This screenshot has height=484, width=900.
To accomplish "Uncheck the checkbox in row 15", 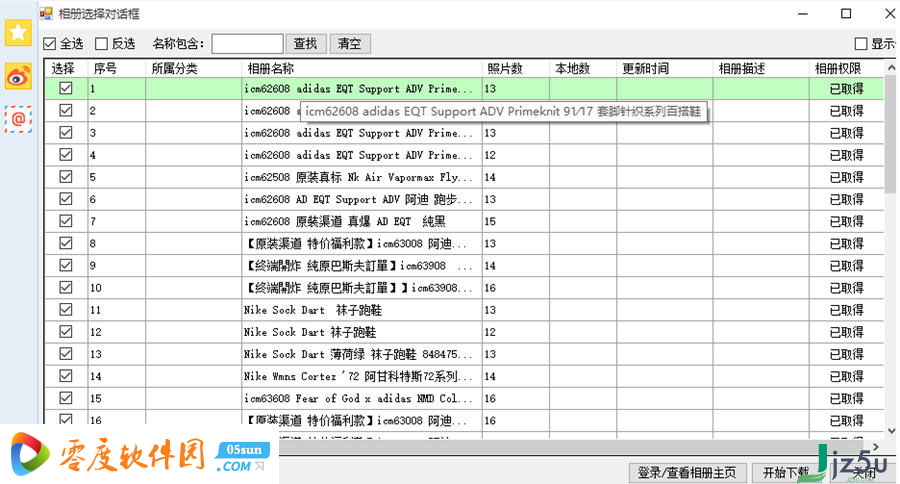I will point(66,398).
